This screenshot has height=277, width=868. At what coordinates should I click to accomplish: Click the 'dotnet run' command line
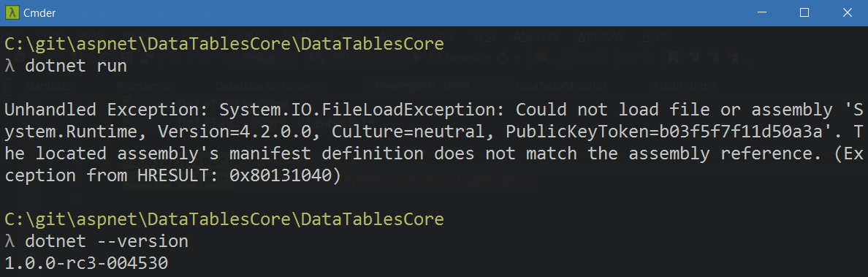77,66
